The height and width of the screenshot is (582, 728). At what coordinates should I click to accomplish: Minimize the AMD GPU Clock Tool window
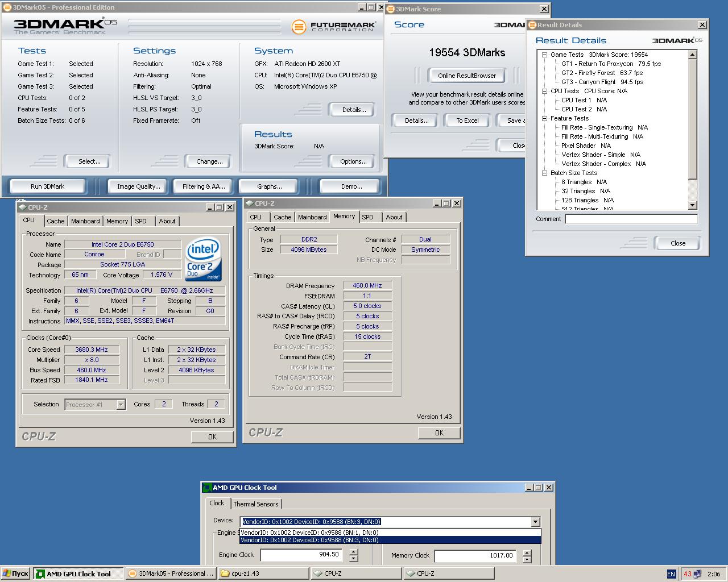(528, 488)
